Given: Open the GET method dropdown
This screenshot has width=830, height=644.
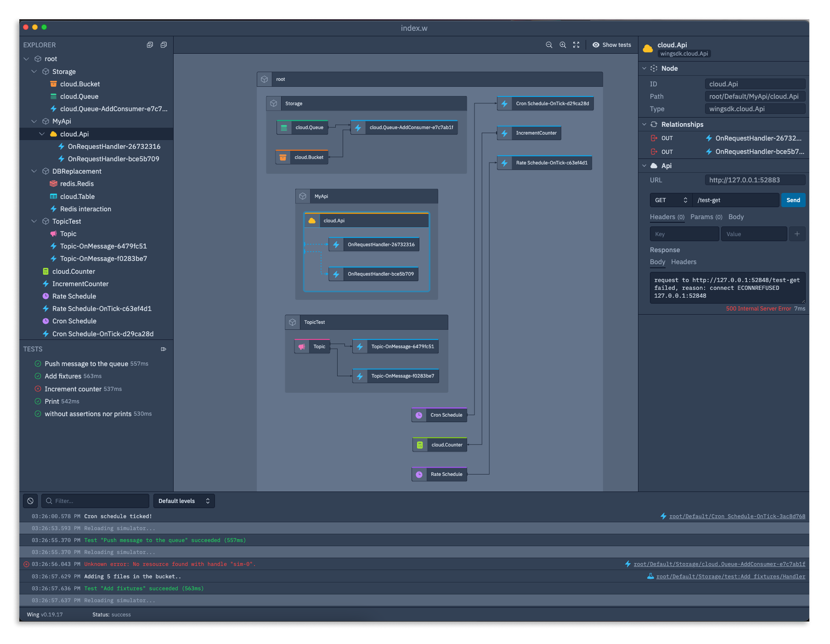Looking at the screenshot, I should [671, 200].
